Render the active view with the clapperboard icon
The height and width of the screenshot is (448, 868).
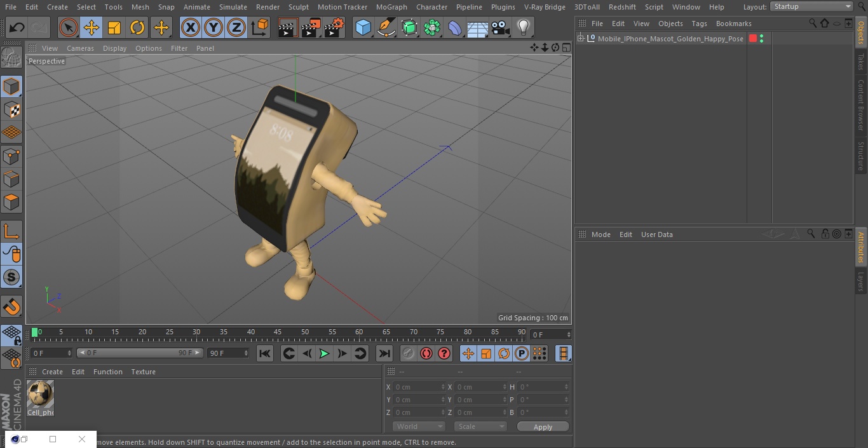point(288,27)
